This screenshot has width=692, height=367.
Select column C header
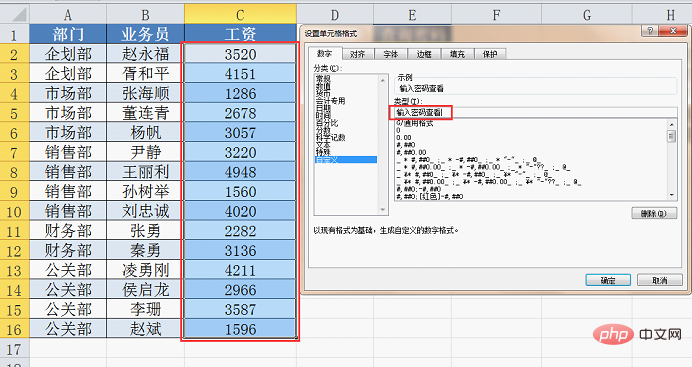click(x=241, y=15)
